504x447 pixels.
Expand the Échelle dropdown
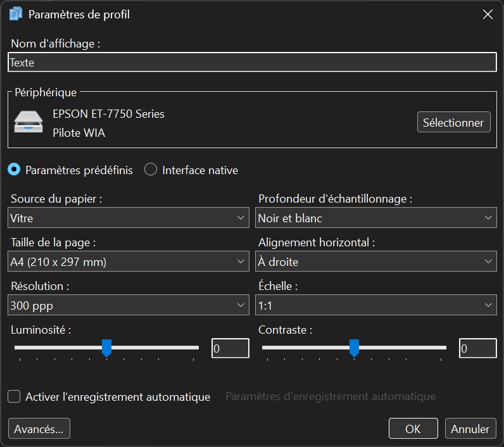(376, 305)
